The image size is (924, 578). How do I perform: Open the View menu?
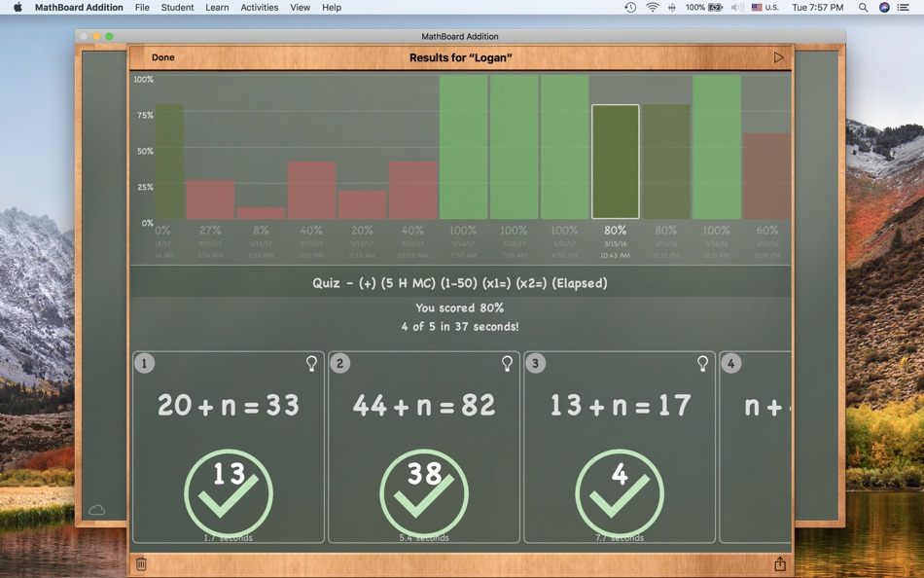(300, 7)
